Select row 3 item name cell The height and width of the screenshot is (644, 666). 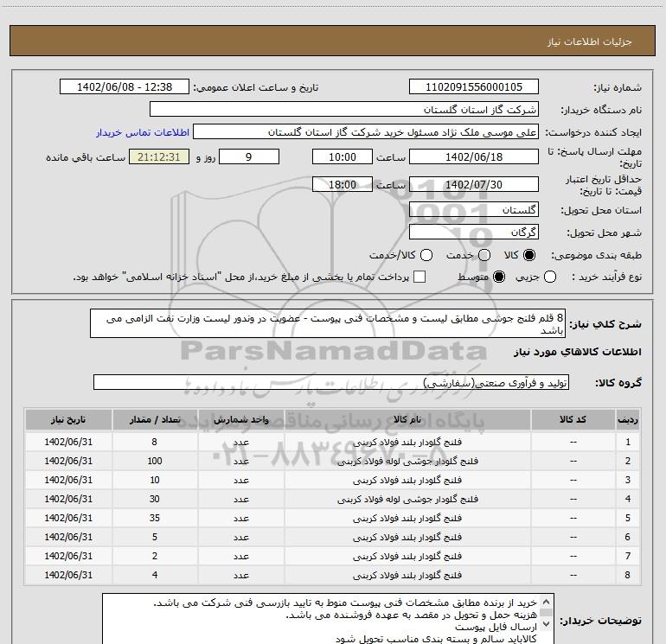[407, 480]
